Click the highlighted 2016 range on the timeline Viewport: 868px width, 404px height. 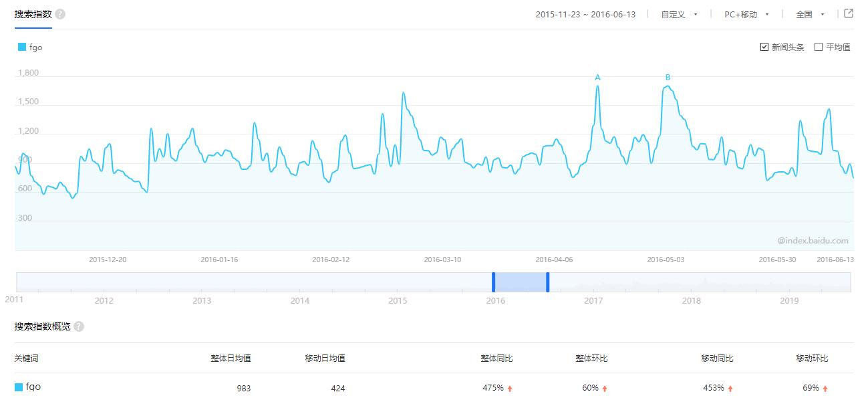tap(521, 281)
